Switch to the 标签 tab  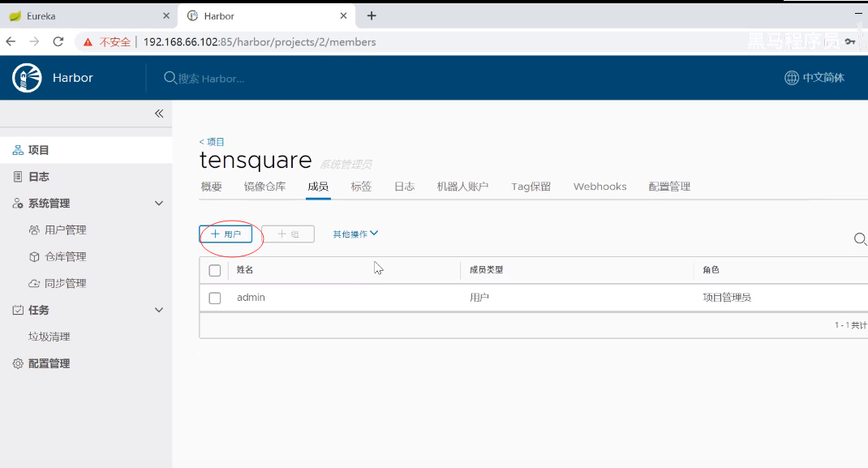tap(361, 187)
